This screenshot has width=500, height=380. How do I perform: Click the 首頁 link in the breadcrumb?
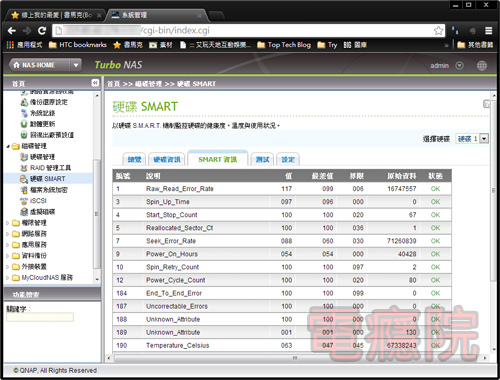pos(113,84)
